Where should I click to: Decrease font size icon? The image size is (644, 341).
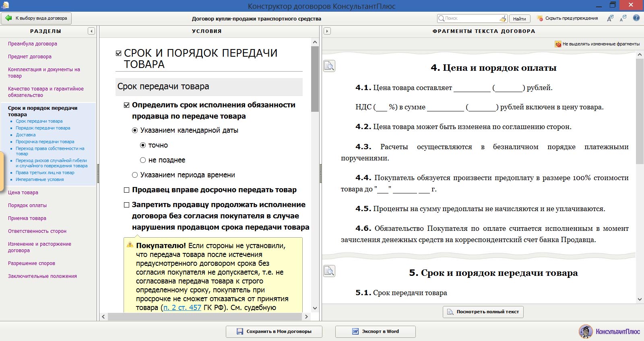click(623, 18)
